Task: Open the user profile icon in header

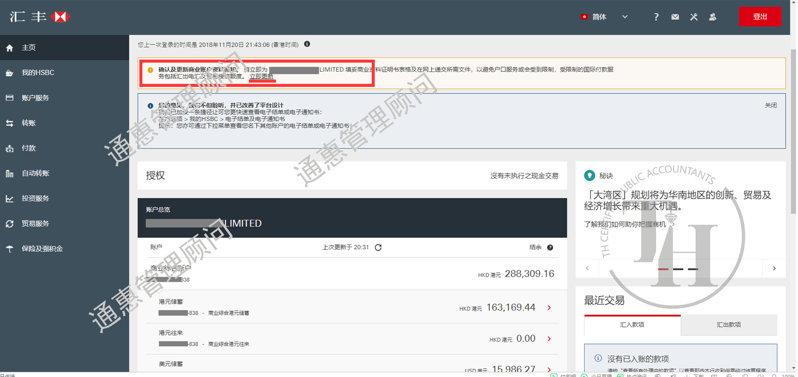Action: click(x=712, y=17)
